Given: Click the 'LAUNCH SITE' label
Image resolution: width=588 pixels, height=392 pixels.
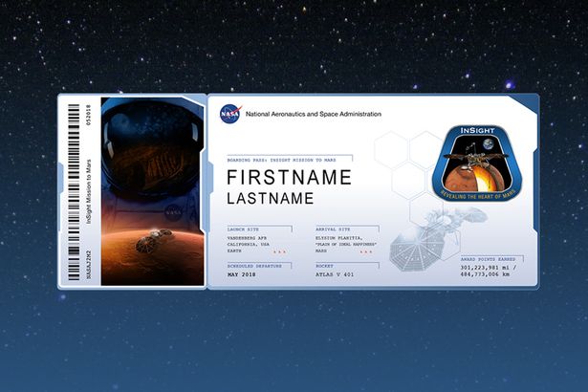Looking at the screenshot, I should coord(243,229).
